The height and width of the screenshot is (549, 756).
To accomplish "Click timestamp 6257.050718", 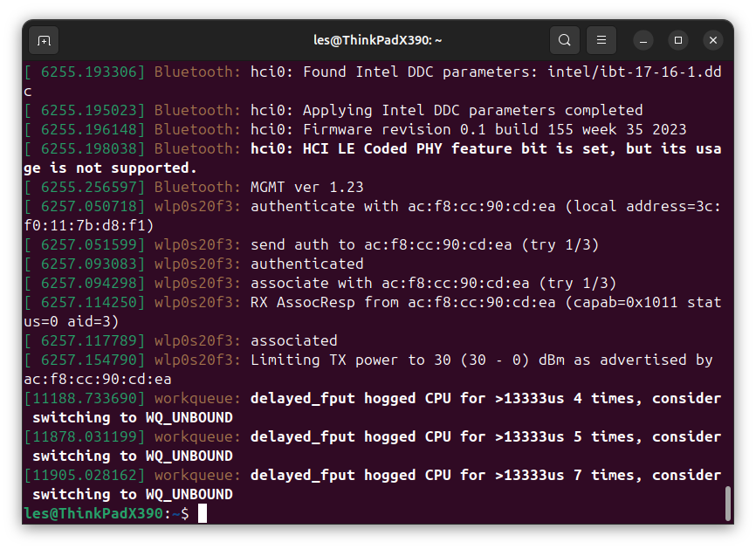I will pos(89,206).
